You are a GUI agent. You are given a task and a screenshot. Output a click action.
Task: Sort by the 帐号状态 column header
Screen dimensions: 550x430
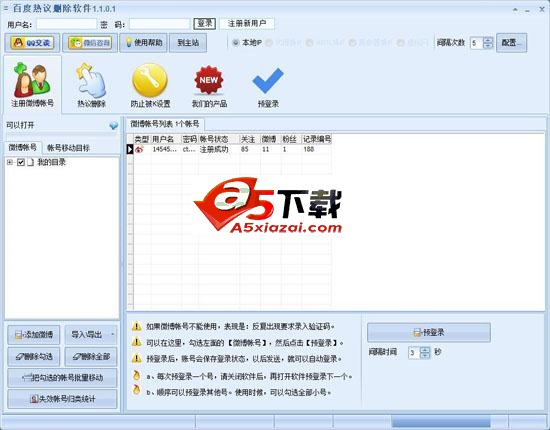click(219, 139)
